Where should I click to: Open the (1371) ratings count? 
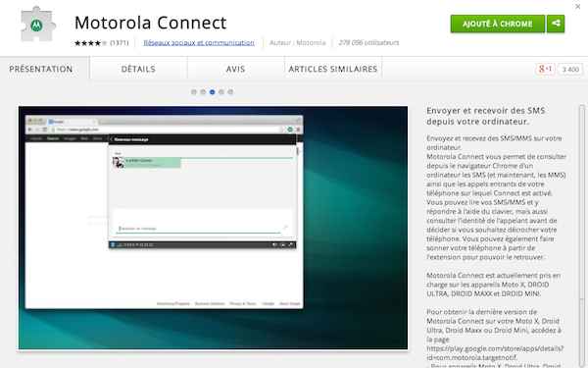pos(120,43)
